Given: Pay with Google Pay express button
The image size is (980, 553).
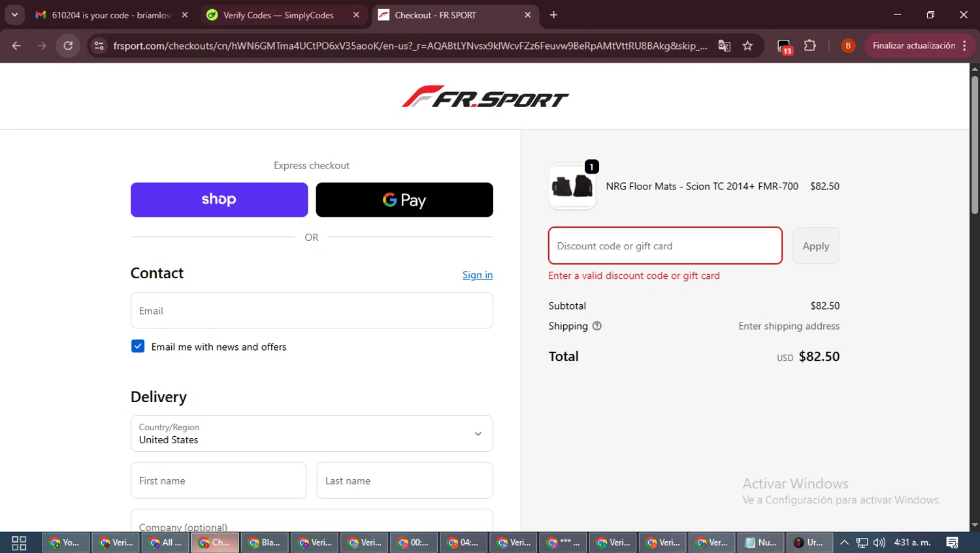Looking at the screenshot, I should (x=404, y=200).
